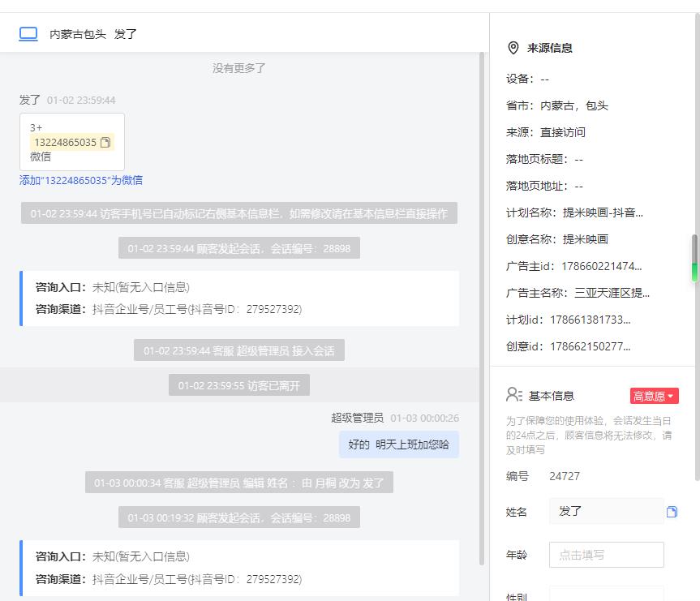700x601 pixels.
Task: Click the person icon beside 基本信息
Action: (x=514, y=395)
